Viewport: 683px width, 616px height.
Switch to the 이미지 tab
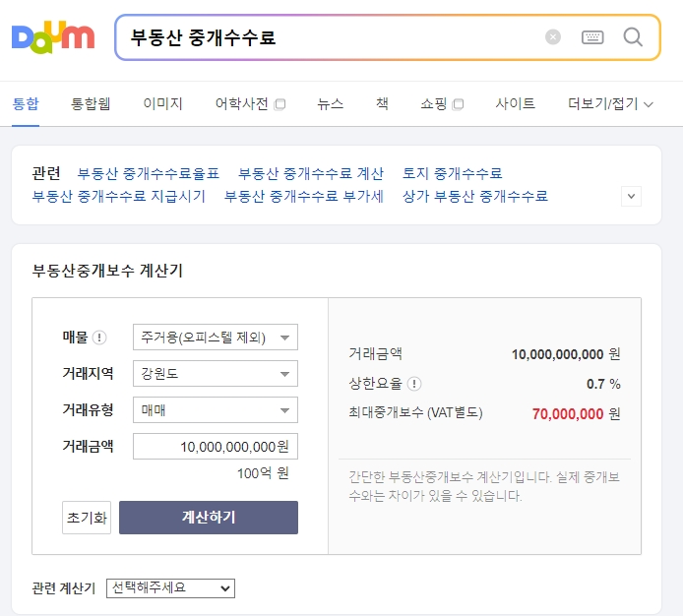pyautogui.click(x=162, y=104)
